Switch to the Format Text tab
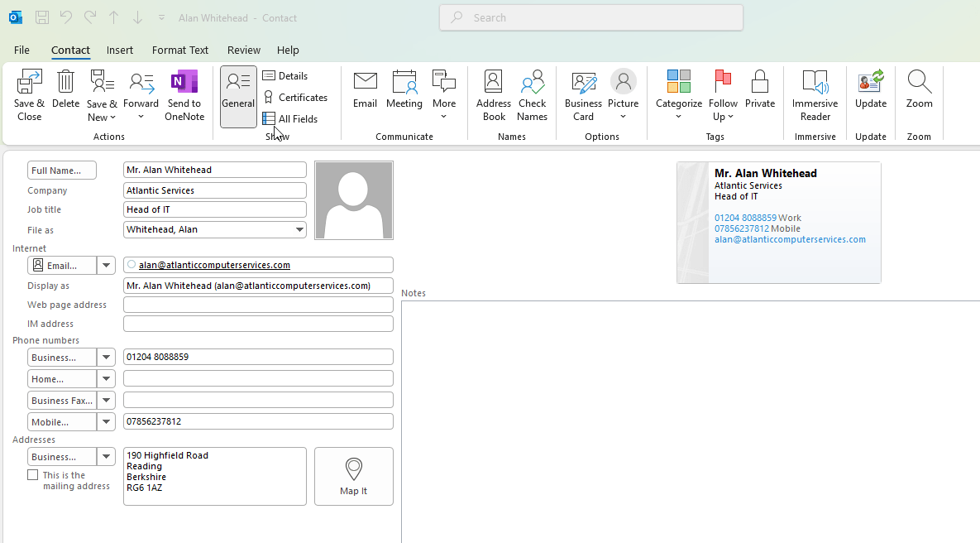Viewport: 980px width, 543px height. (180, 50)
